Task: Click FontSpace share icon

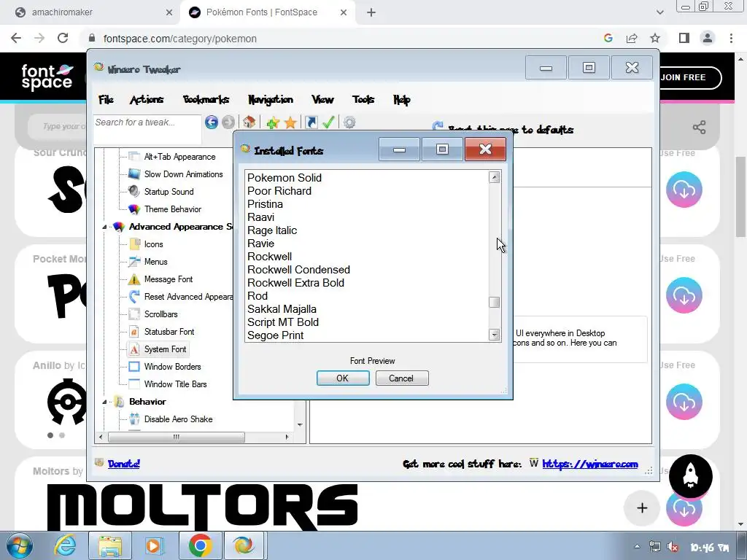Action: [x=699, y=127]
